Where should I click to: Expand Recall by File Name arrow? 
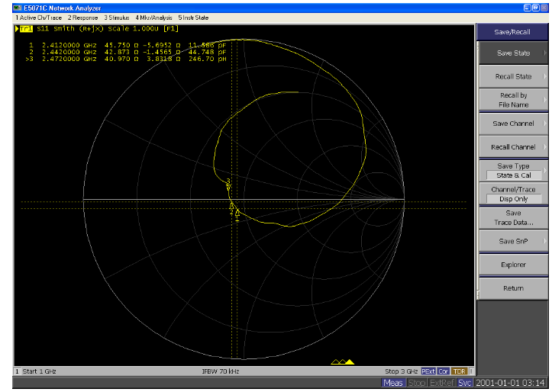click(544, 100)
